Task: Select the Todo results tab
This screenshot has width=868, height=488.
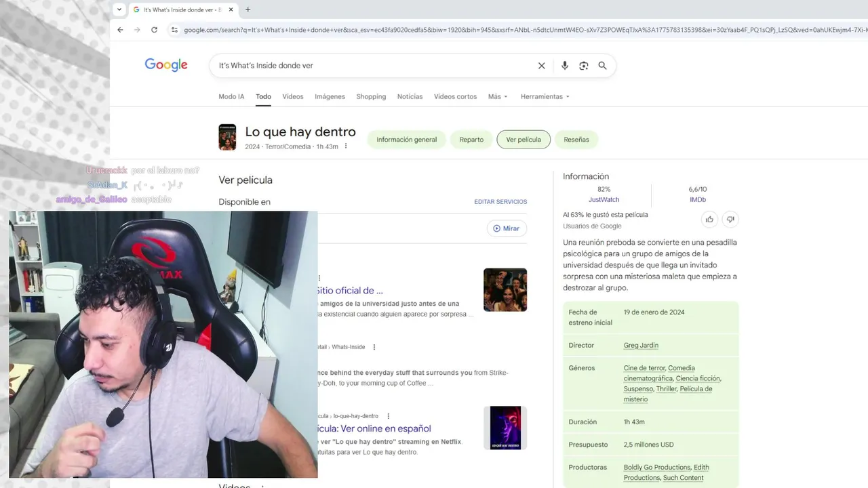Action: coord(263,96)
